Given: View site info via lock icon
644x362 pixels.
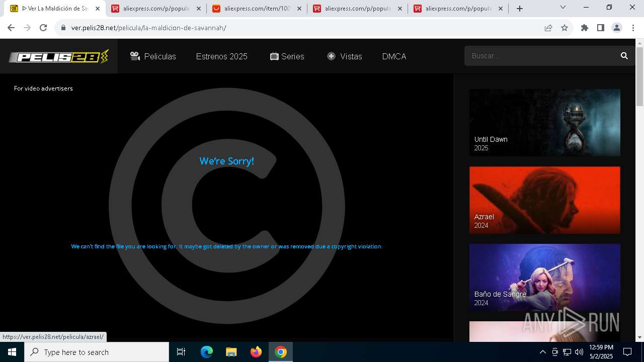Looking at the screenshot, I should (63, 28).
